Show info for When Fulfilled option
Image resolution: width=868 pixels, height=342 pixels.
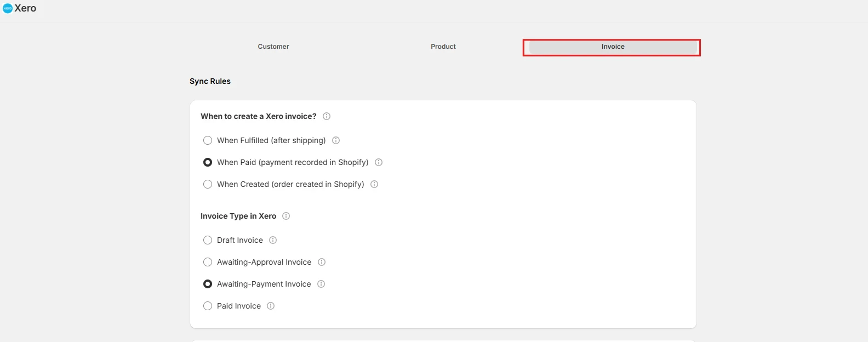pos(336,140)
